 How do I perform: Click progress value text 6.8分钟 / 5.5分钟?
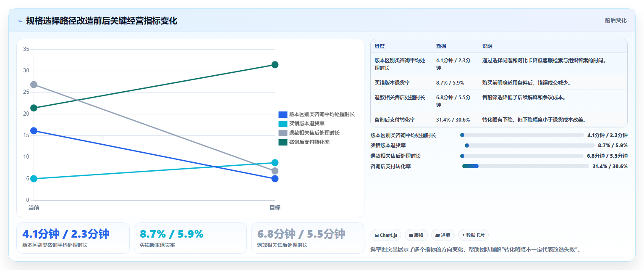[x=607, y=156]
